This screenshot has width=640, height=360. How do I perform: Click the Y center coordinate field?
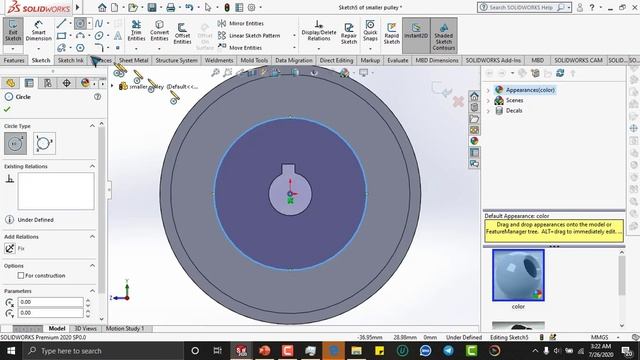[51, 313]
